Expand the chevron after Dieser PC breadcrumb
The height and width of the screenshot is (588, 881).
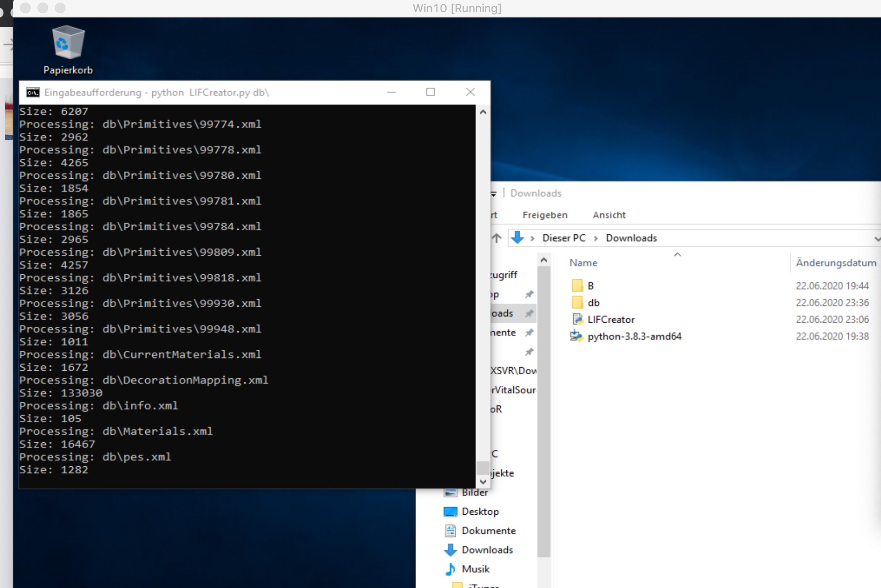(x=595, y=238)
